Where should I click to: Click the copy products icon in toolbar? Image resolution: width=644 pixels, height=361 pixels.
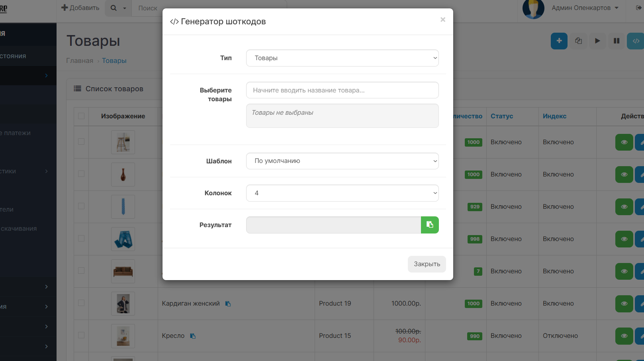(x=578, y=41)
